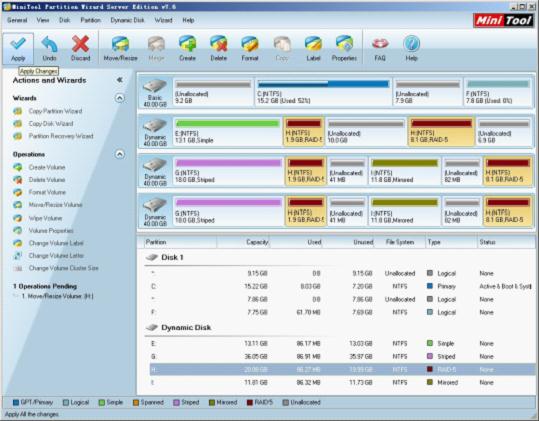This screenshot has height=421, width=539.
Task: Open the Disk menu
Action: tap(65, 20)
